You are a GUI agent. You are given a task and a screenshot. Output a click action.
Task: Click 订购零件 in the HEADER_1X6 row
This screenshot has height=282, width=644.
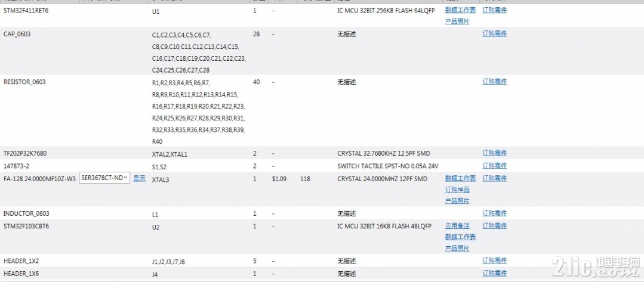pos(495,274)
